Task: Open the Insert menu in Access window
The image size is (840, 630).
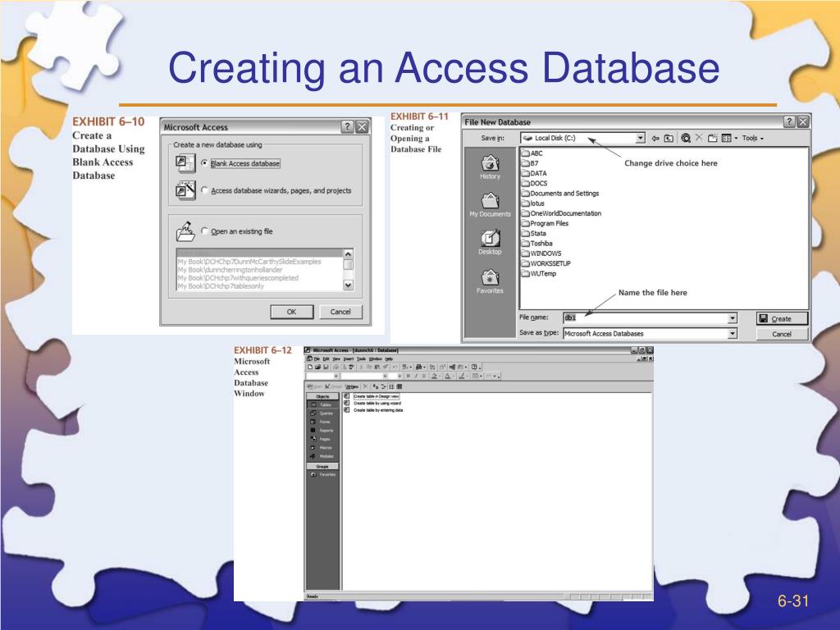Action: [x=348, y=359]
